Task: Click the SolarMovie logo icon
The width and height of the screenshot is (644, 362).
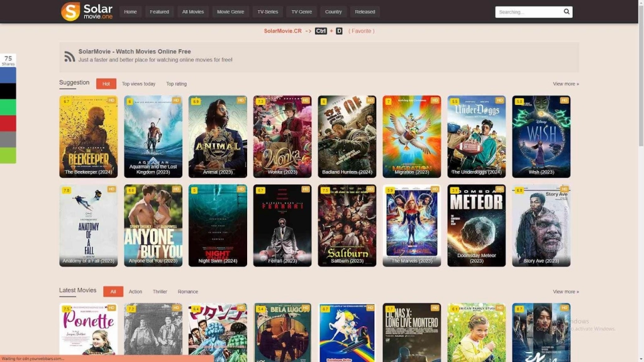Action: (70, 11)
